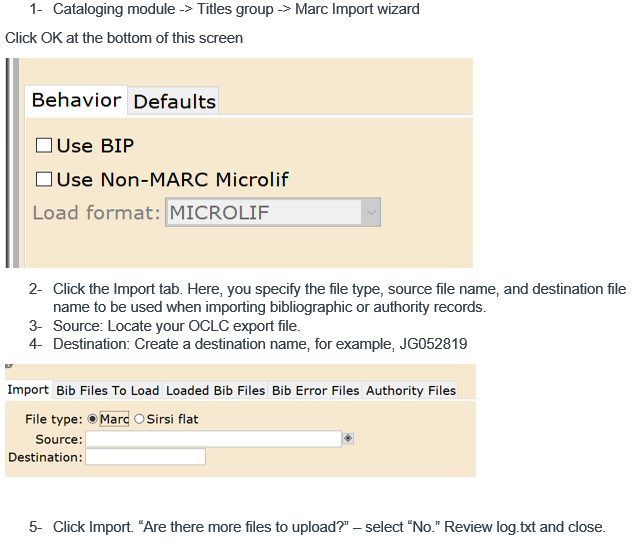The image size is (644, 545).
Task: Choose Sirsi flat file type
Action: tap(139, 419)
